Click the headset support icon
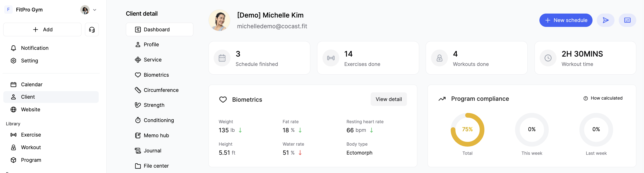 pos(92,30)
